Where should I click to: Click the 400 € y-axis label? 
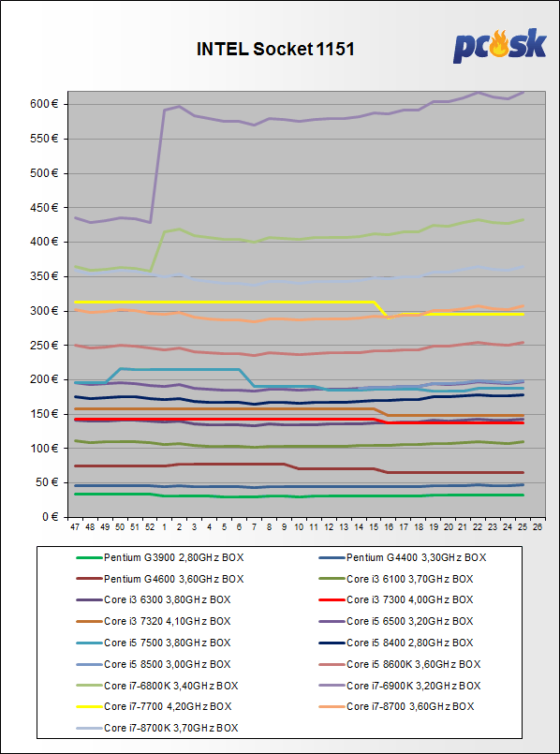[44, 242]
